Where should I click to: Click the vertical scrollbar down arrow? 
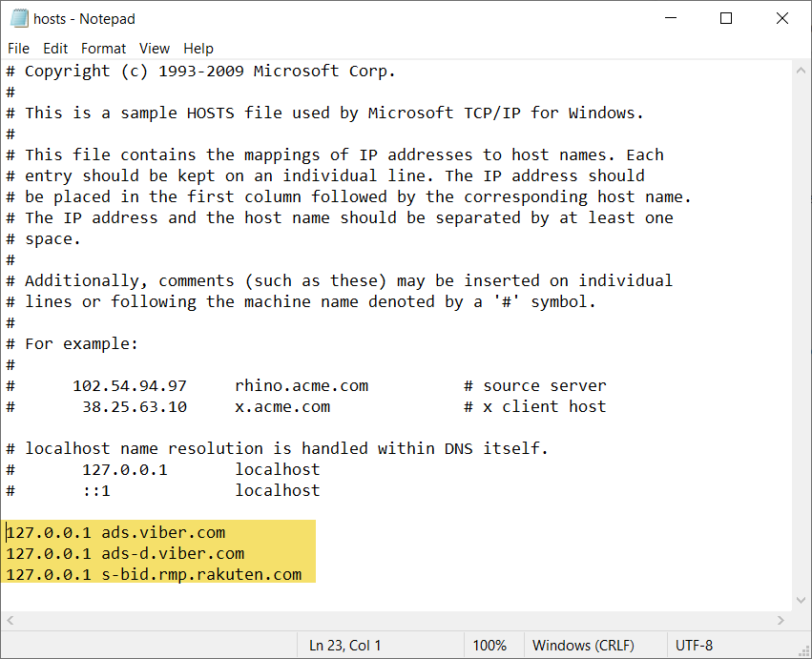(801, 601)
